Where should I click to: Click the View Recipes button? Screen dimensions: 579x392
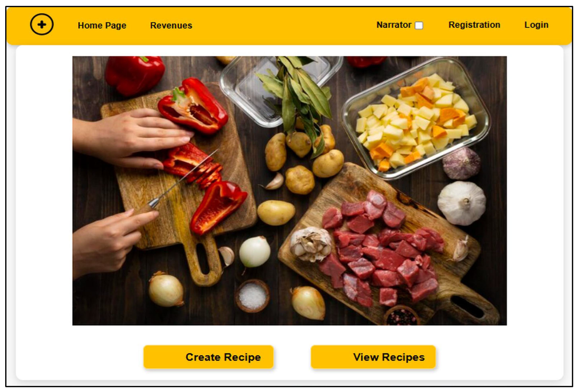tap(373, 357)
